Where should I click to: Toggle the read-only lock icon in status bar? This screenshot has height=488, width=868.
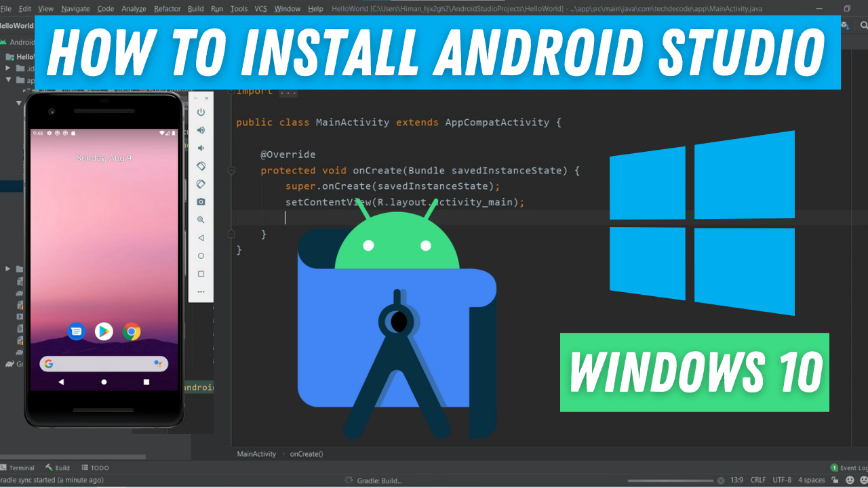click(836, 480)
